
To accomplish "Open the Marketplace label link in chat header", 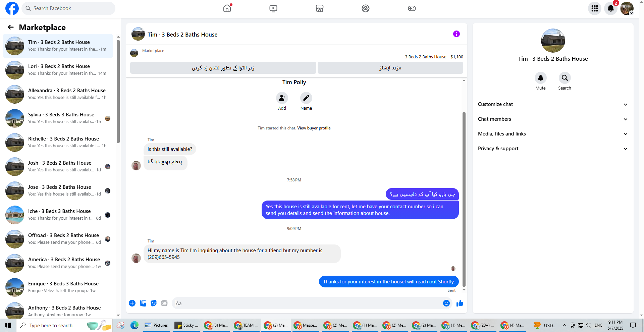I will coord(153,51).
